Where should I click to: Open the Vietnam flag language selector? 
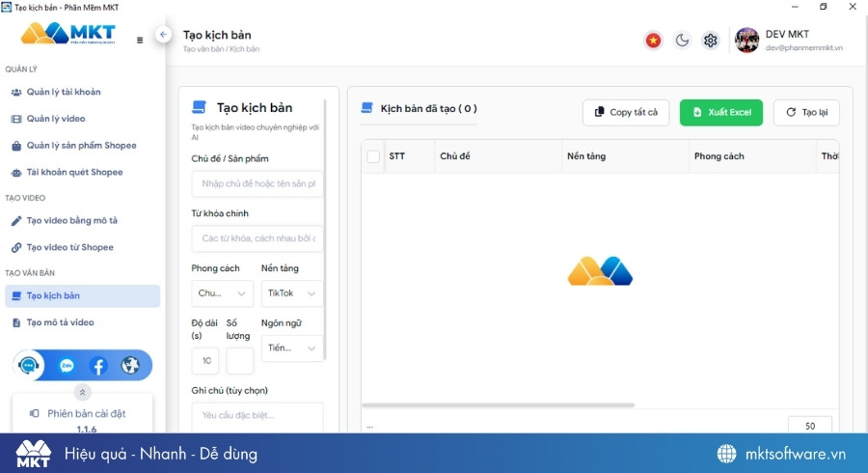tap(653, 41)
